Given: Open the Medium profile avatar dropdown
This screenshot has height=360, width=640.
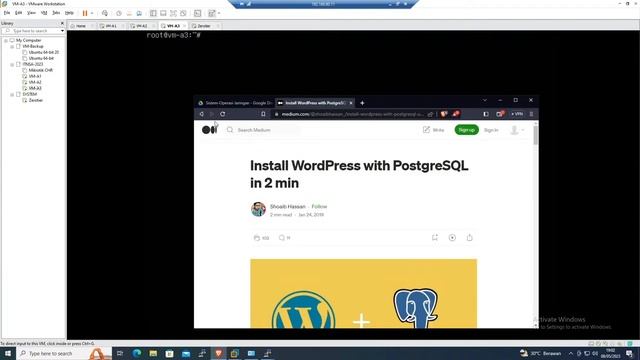Looking at the screenshot, I should (x=517, y=130).
